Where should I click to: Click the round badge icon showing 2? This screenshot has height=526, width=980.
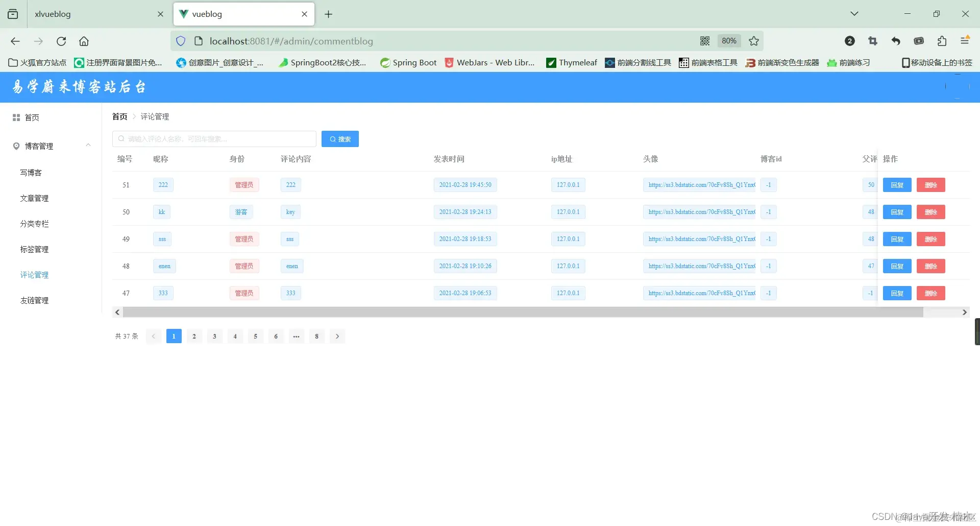click(x=850, y=41)
